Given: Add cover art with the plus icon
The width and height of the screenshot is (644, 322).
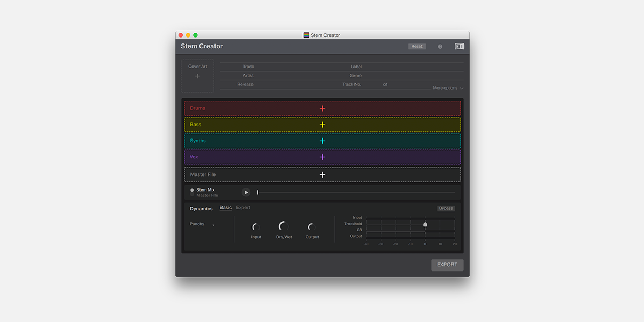Looking at the screenshot, I should click(197, 76).
